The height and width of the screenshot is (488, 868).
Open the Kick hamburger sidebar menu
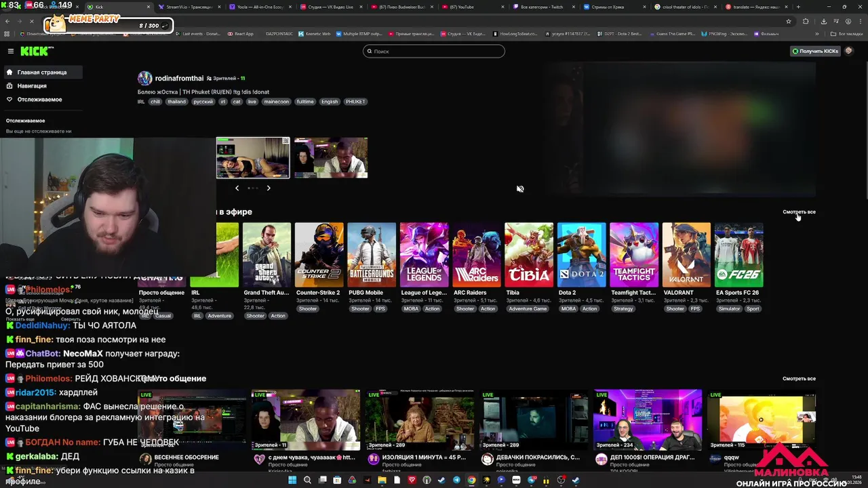coord(10,51)
